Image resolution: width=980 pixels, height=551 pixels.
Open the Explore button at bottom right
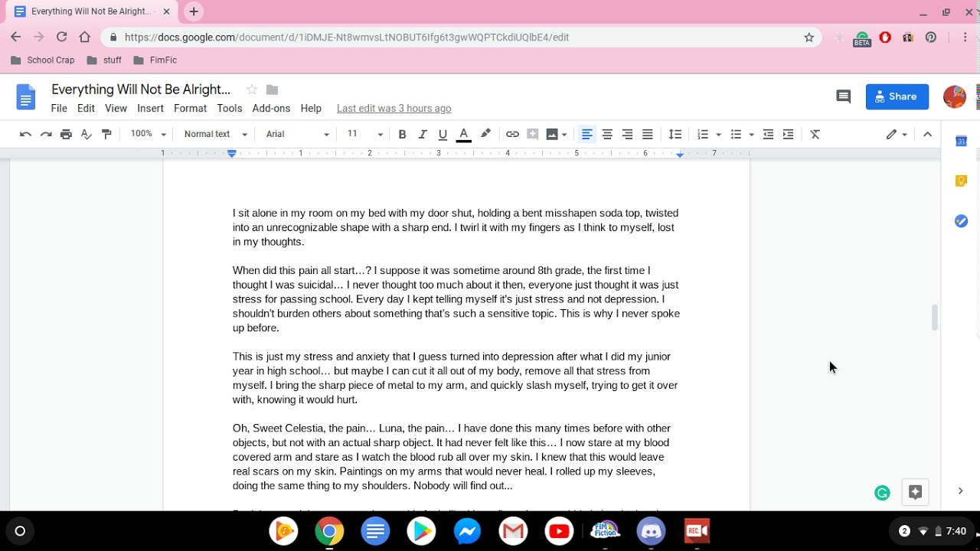pos(915,493)
